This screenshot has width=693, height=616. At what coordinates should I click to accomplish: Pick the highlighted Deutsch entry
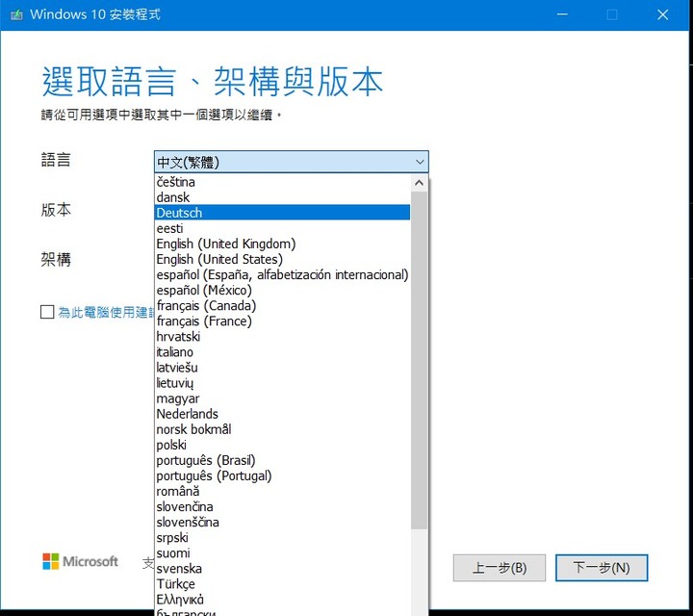pos(283,213)
